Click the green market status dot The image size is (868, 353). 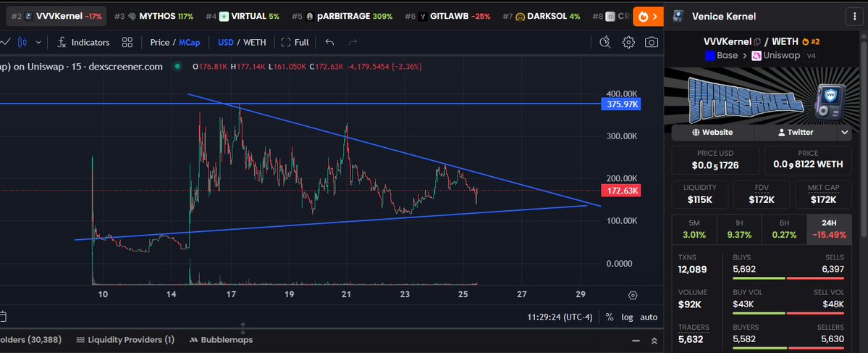[177, 67]
